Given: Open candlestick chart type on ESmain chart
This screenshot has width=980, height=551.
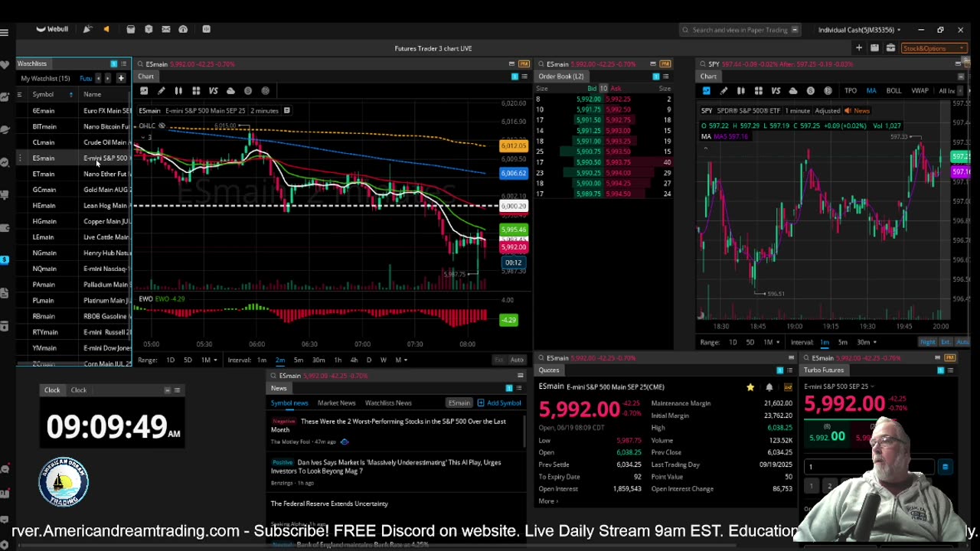Looking at the screenshot, I should tap(178, 91).
